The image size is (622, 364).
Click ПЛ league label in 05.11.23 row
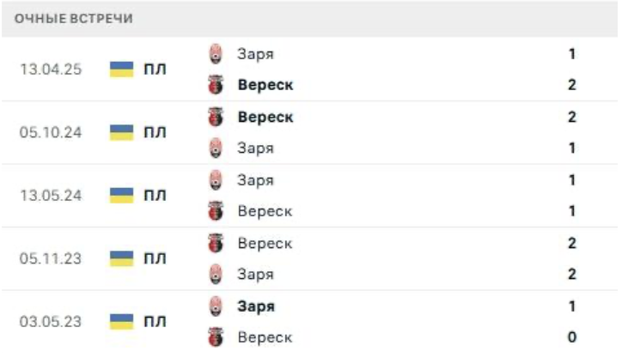tap(154, 258)
